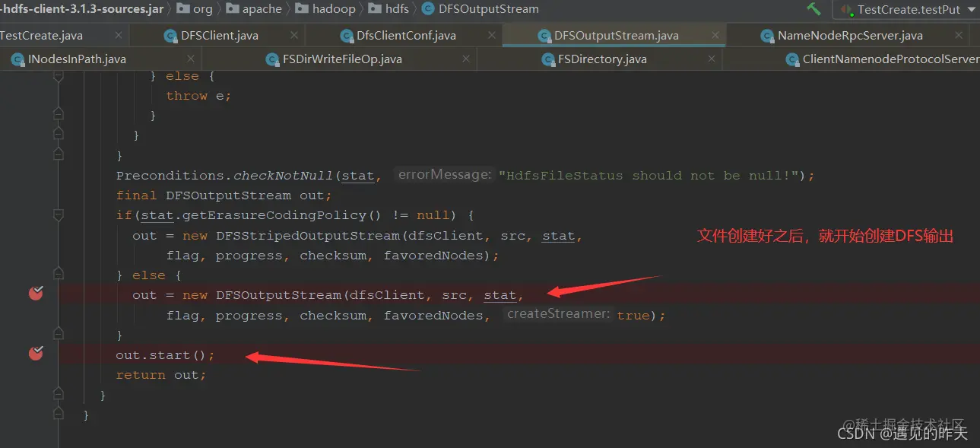Close the FSDirectory.java tab

[x=712, y=59]
